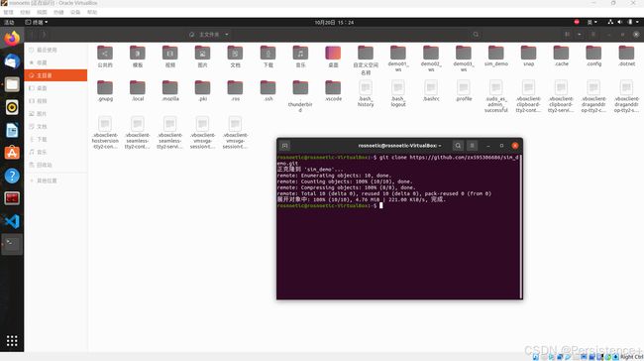Image resolution: width=644 pixels, height=361 pixels.
Task: Open VirtualBox 热键 menu
Action: coord(58,12)
